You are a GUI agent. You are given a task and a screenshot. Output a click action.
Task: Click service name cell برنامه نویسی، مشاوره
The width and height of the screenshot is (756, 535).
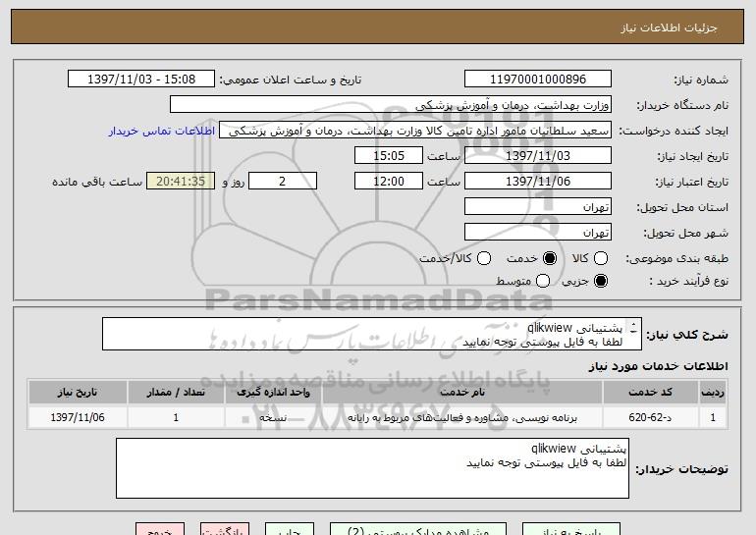pyautogui.click(x=461, y=417)
